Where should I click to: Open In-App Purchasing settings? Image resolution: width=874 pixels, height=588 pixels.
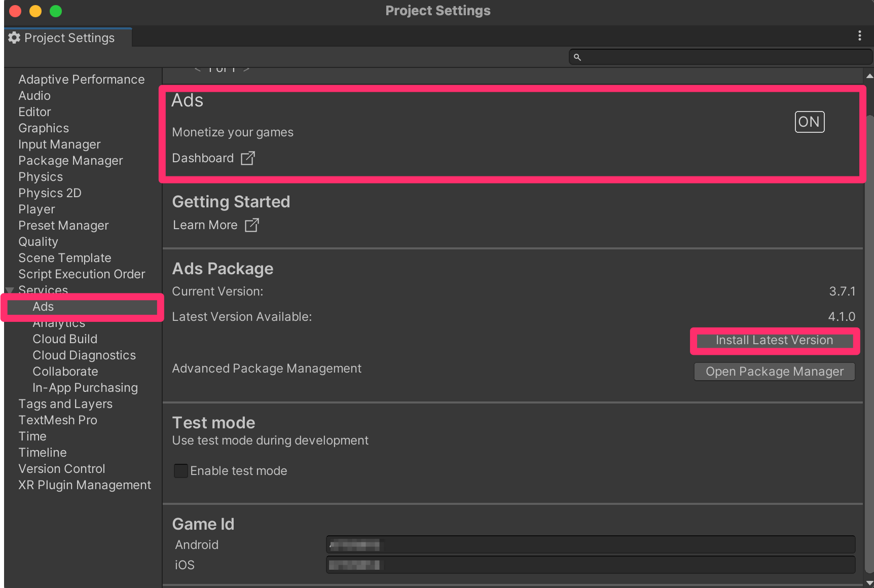click(x=85, y=388)
